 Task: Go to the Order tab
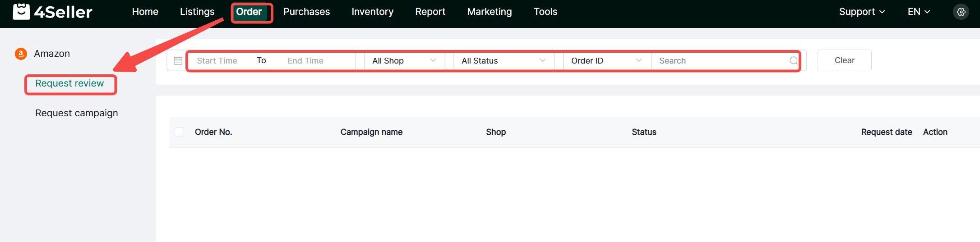pyautogui.click(x=249, y=12)
